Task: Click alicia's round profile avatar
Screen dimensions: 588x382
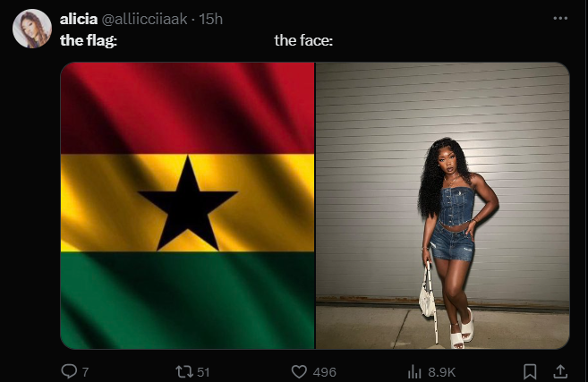Action: pos(31,29)
